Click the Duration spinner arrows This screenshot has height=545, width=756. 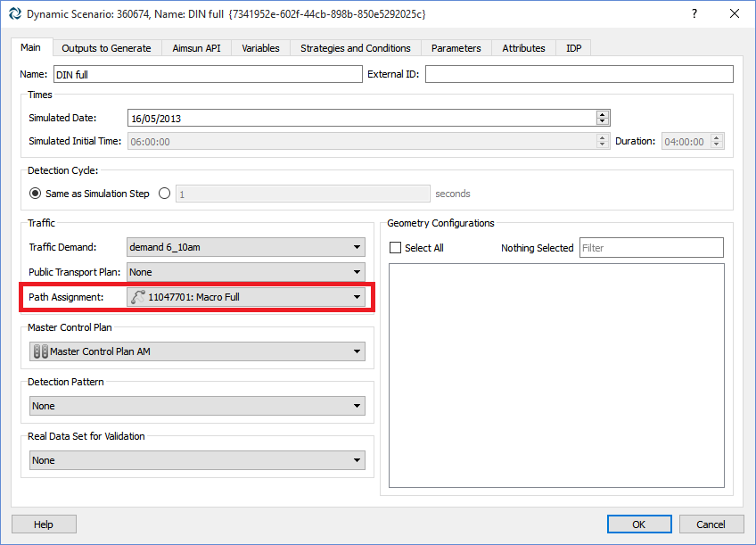coord(717,141)
